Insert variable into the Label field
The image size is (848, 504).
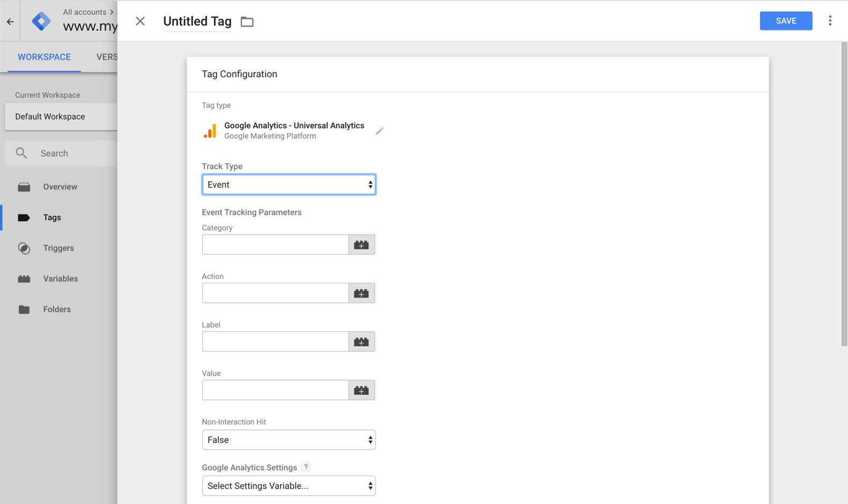point(361,342)
